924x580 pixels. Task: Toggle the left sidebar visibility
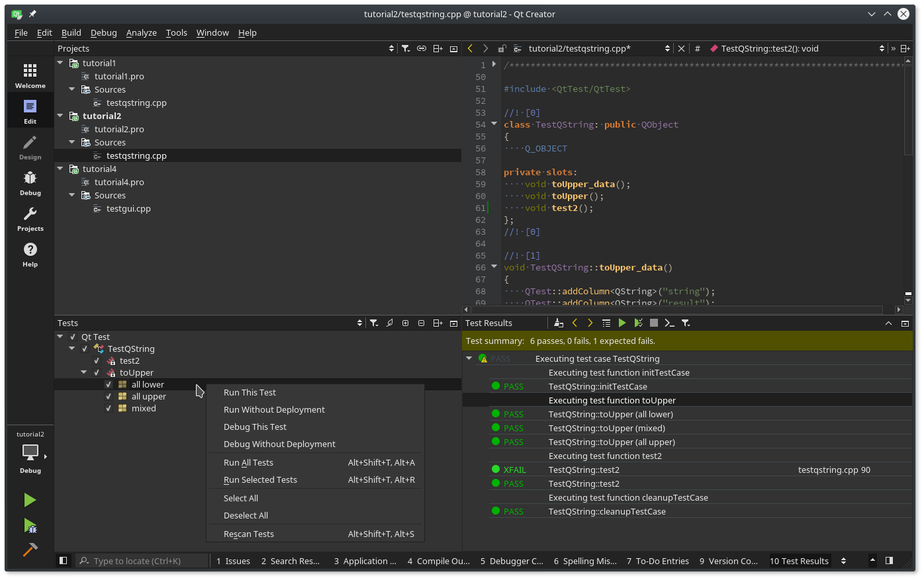pos(64,561)
